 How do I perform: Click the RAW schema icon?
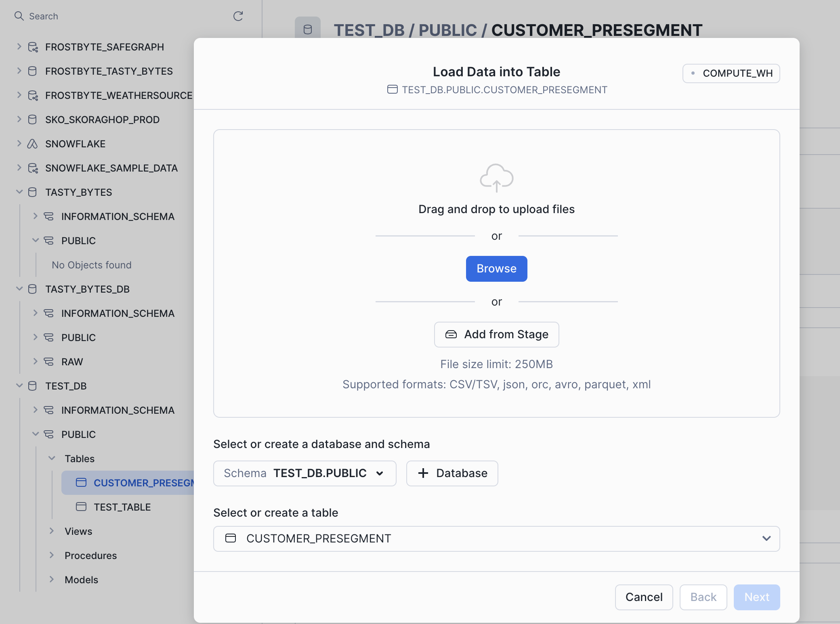click(x=48, y=362)
